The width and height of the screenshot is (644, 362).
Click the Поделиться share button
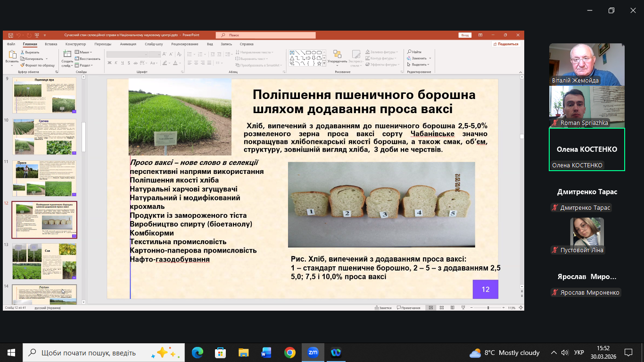(506, 44)
